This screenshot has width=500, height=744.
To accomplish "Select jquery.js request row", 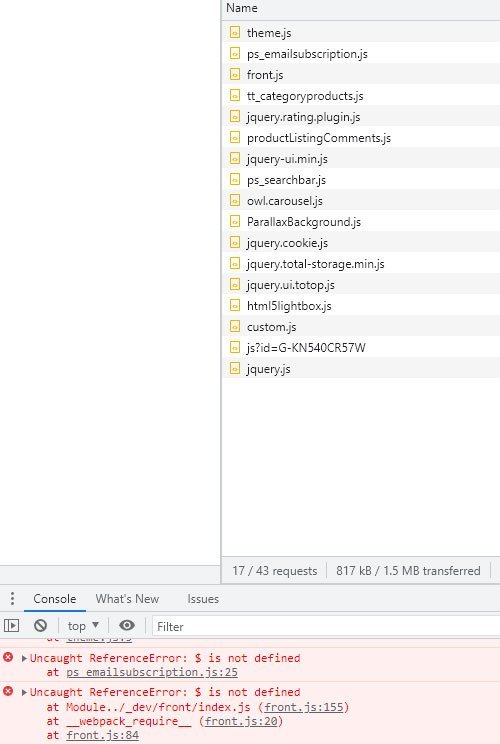I will pyautogui.click(x=361, y=368).
